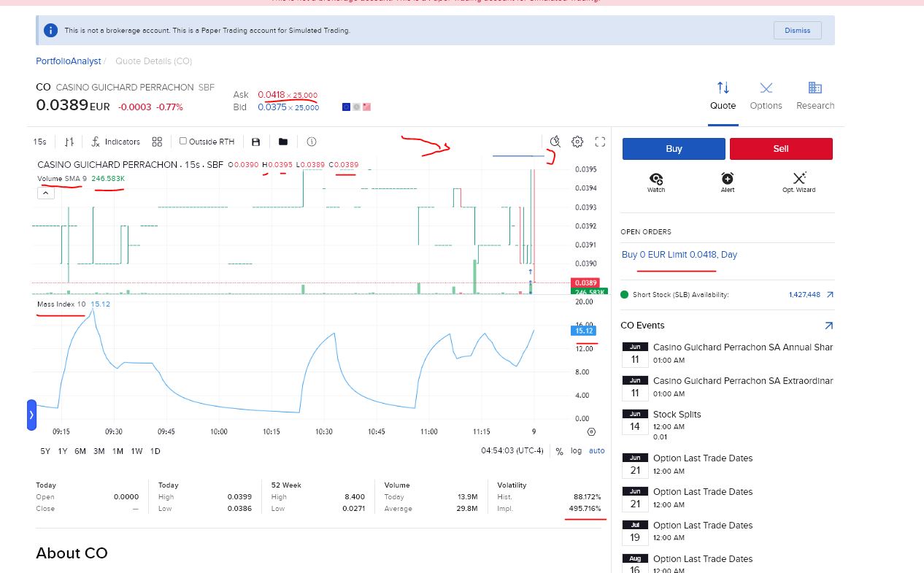
Task: Open CO Events external arrow
Action: click(x=828, y=326)
